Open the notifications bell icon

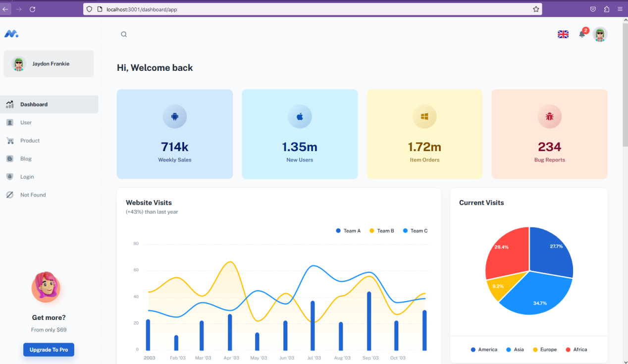(x=582, y=34)
